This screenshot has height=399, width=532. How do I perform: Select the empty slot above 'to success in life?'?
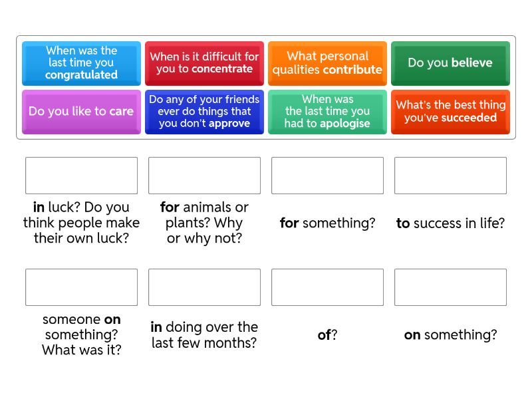point(450,176)
